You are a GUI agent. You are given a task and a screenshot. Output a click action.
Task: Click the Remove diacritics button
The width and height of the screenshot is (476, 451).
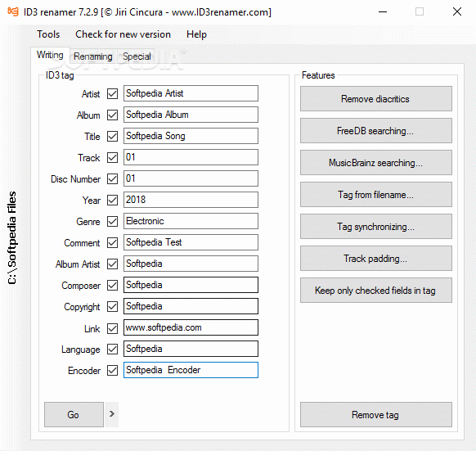[376, 99]
